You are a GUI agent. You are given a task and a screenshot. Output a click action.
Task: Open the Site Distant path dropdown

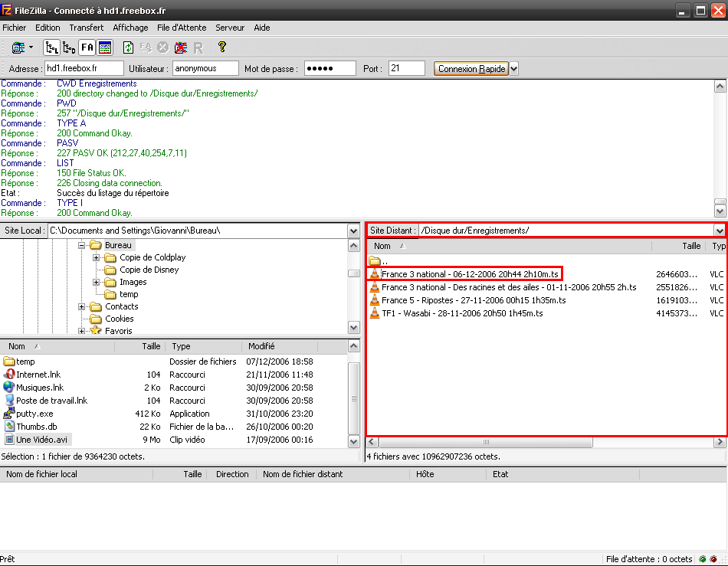point(720,231)
